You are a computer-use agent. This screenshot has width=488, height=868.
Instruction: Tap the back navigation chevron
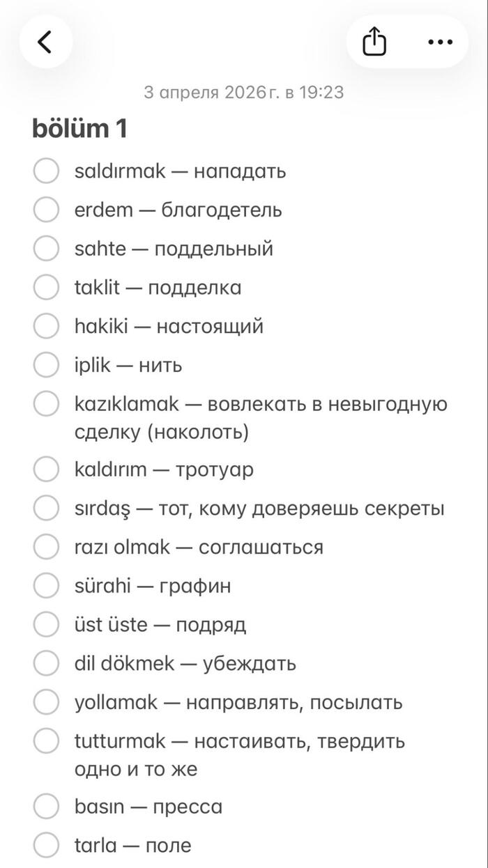click(x=45, y=41)
